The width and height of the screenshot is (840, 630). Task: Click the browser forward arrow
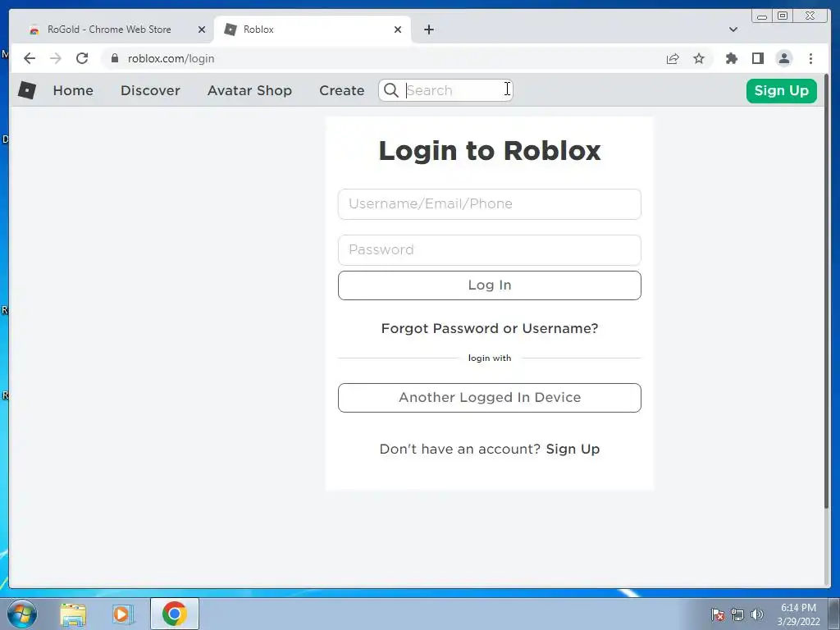[x=56, y=58]
